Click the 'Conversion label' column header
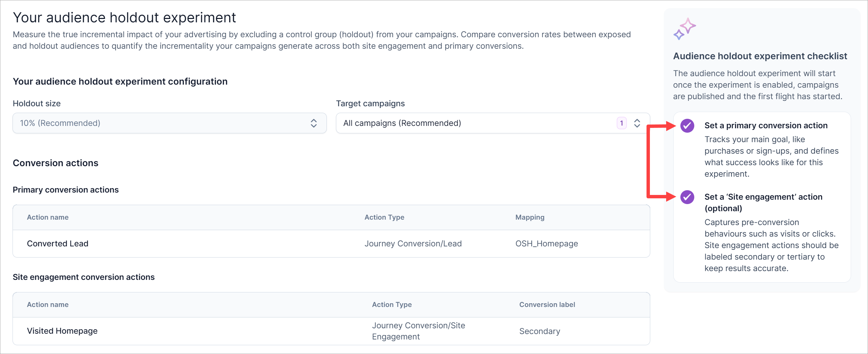The height and width of the screenshot is (354, 868). coord(547,305)
